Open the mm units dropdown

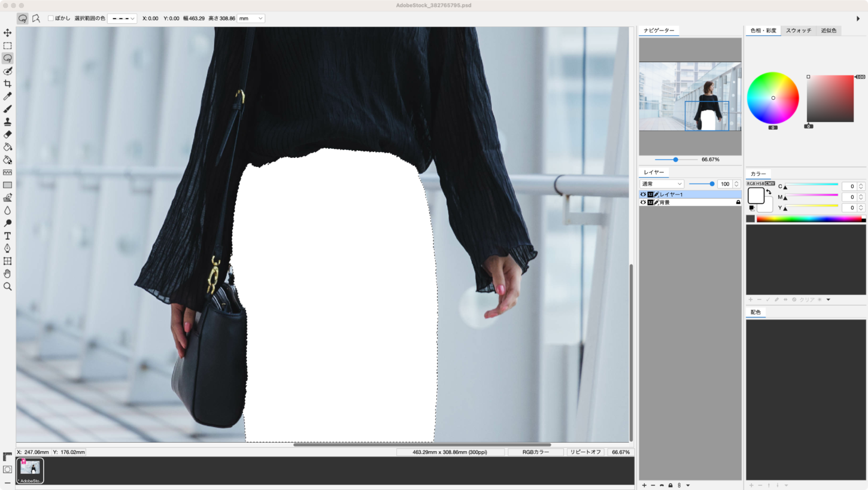tap(251, 19)
